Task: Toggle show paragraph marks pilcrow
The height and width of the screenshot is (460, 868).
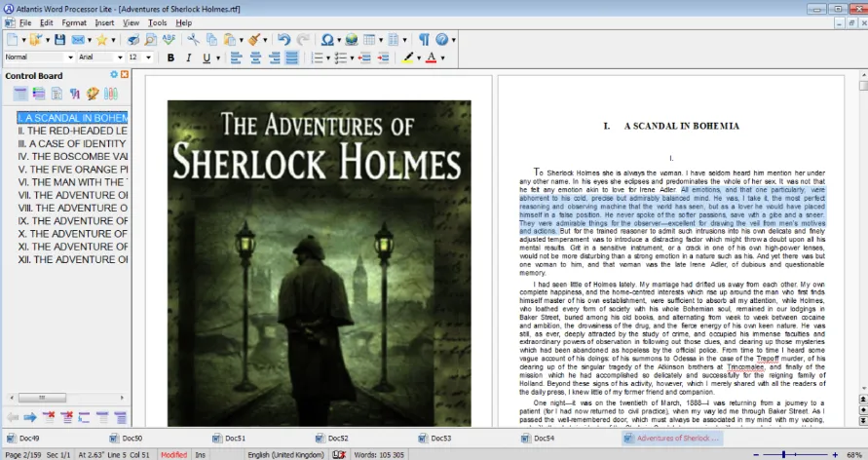Action: 424,39
